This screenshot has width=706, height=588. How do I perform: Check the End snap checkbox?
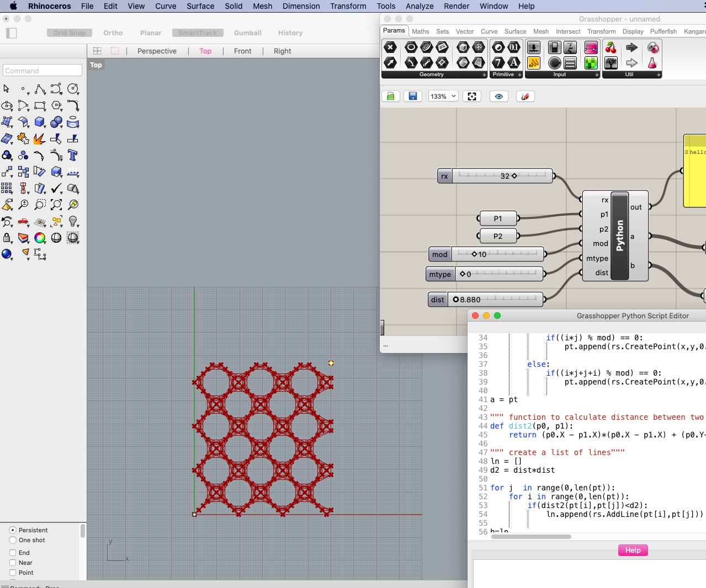[x=14, y=552]
